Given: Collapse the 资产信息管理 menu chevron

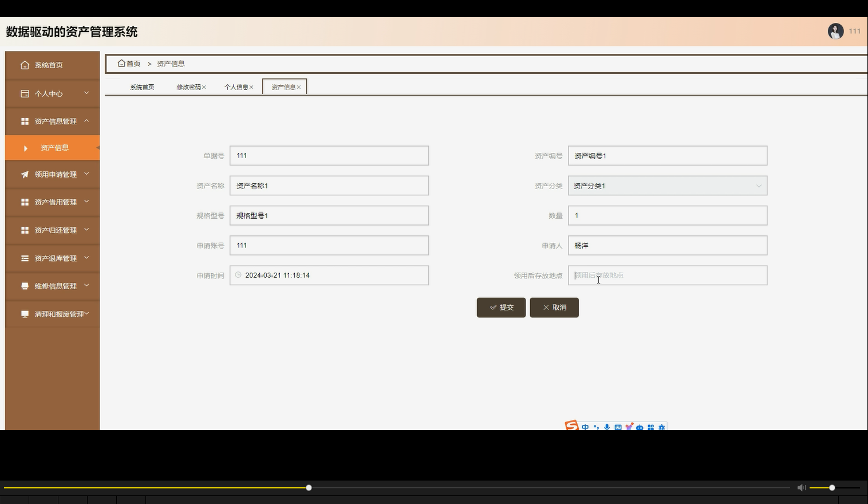Looking at the screenshot, I should click(86, 121).
